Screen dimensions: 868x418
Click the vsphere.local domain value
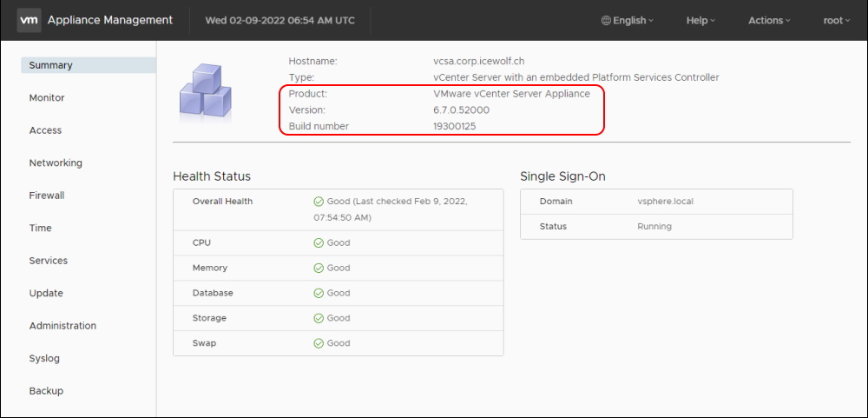(666, 202)
